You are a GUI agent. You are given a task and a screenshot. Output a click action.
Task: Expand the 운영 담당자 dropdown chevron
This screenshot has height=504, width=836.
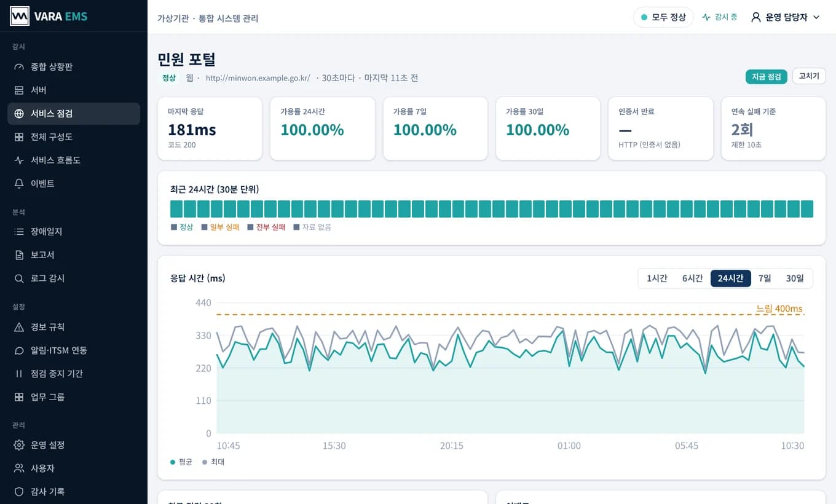[x=816, y=17]
